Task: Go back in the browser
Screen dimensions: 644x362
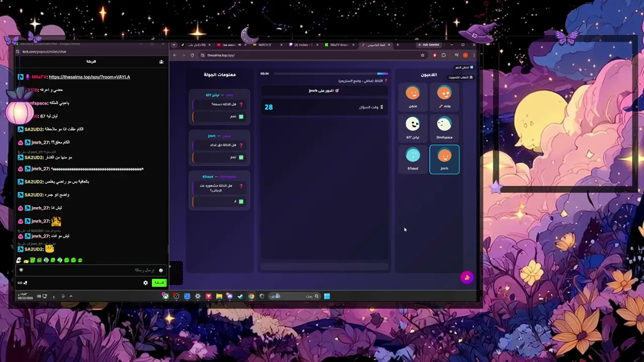Action: [x=175, y=55]
